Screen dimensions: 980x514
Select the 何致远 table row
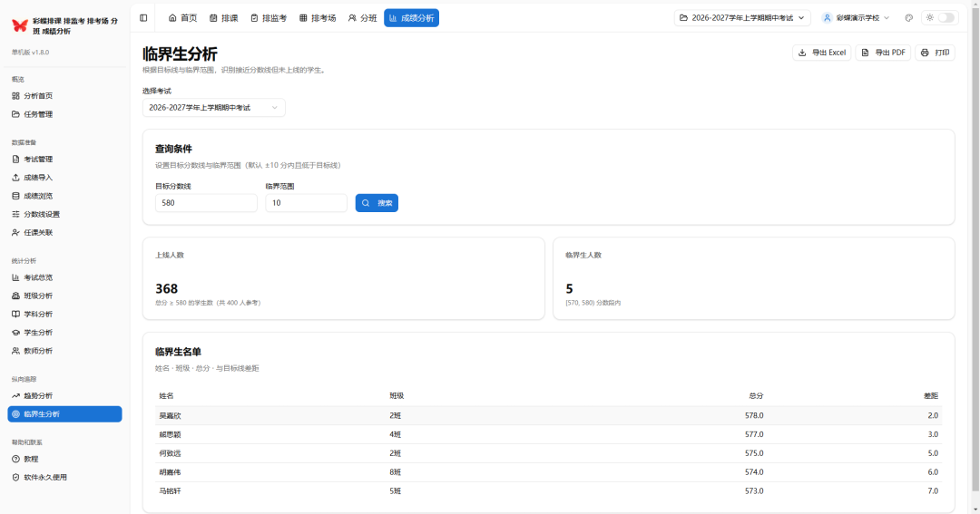point(549,453)
